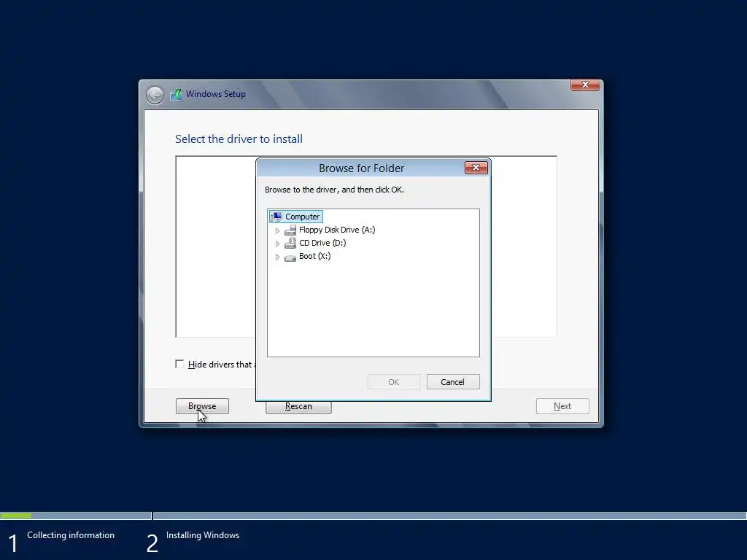
Task: Click the OK button in Browse dialog
Action: coord(393,382)
